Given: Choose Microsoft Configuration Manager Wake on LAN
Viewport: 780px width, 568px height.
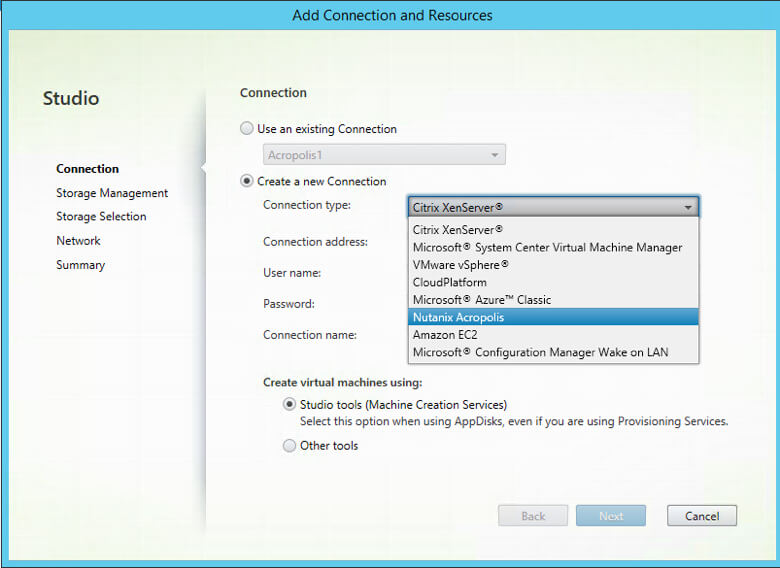Looking at the screenshot, I should [x=540, y=352].
